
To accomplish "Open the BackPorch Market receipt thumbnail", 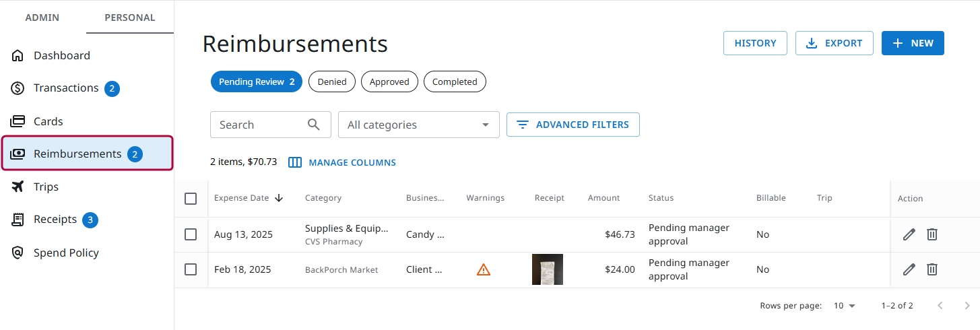I will tap(547, 269).
